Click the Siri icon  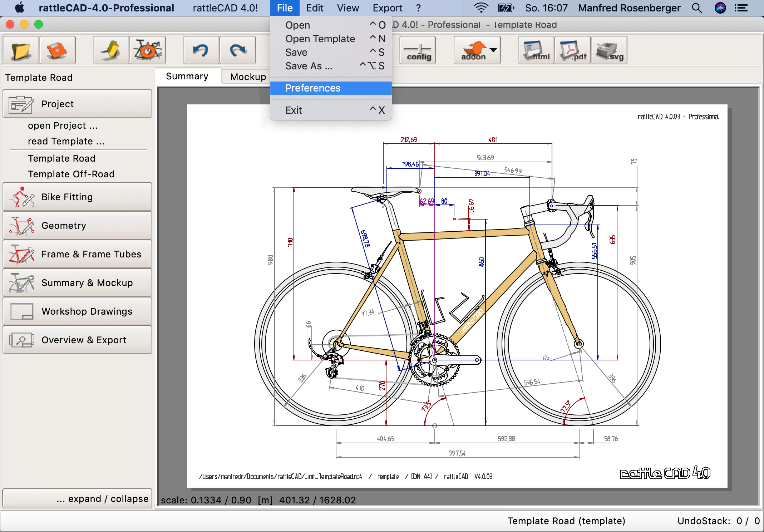pyautogui.click(x=720, y=8)
